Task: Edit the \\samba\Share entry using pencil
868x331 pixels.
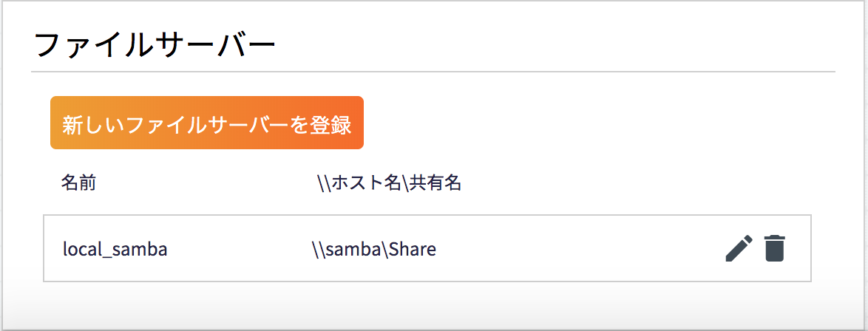Action: (739, 248)
